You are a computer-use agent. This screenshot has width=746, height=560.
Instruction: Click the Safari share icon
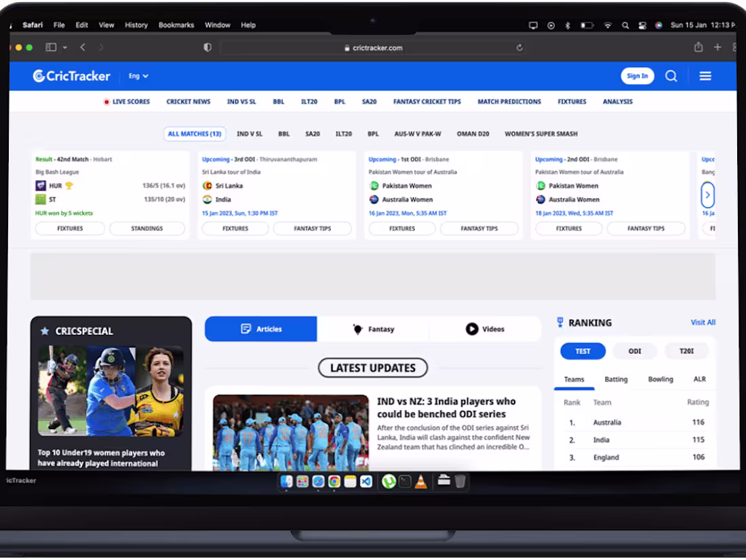[x=698, y=47]
